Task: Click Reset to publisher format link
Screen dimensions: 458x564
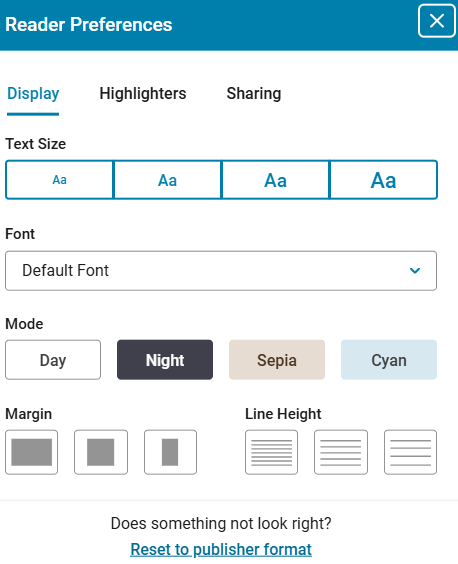Action: pyautogui.click(x=221, y=550)
